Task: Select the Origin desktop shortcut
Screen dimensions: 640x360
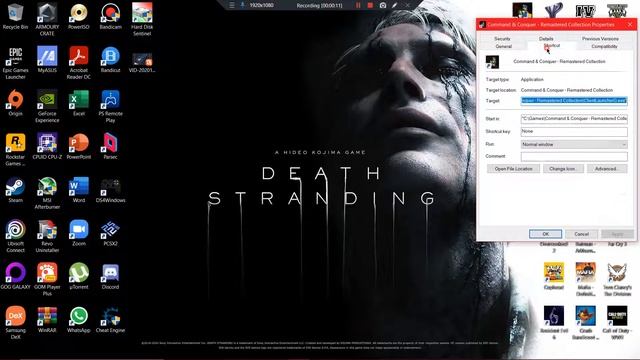Action: [x=16, y=103]
